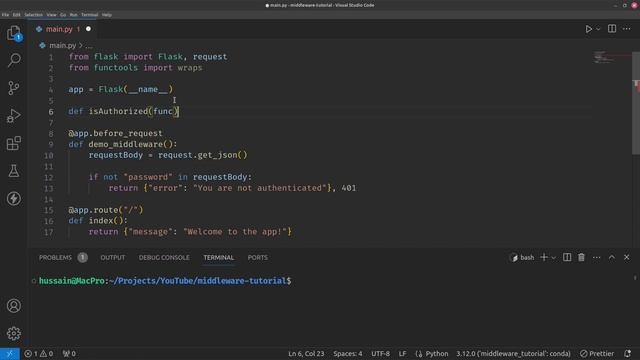Image resolution: width=640 pixels, height=360 pixels.
Task: Kill the terminal with trash icon
Action: click(581, 257)
